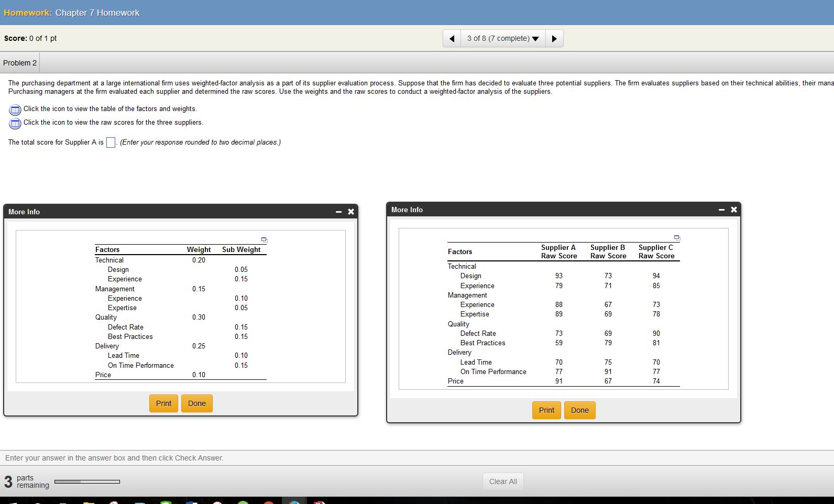
Task: Minimize the left More Info dialog
Action: tap(339, 212)
